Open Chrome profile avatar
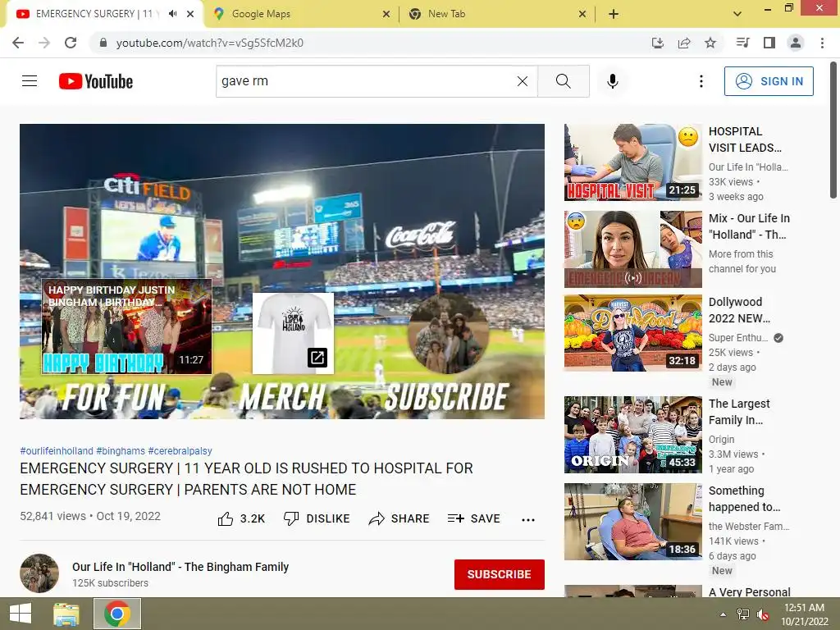Viewport: 840px width, 630px height. (x=796, y=43)
